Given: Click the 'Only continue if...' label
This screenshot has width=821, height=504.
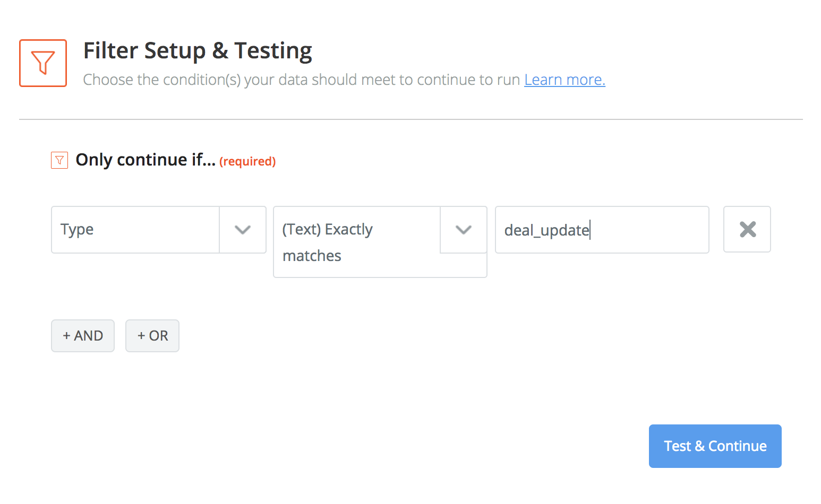Looking at the screenshot, I should pos(146,160).
